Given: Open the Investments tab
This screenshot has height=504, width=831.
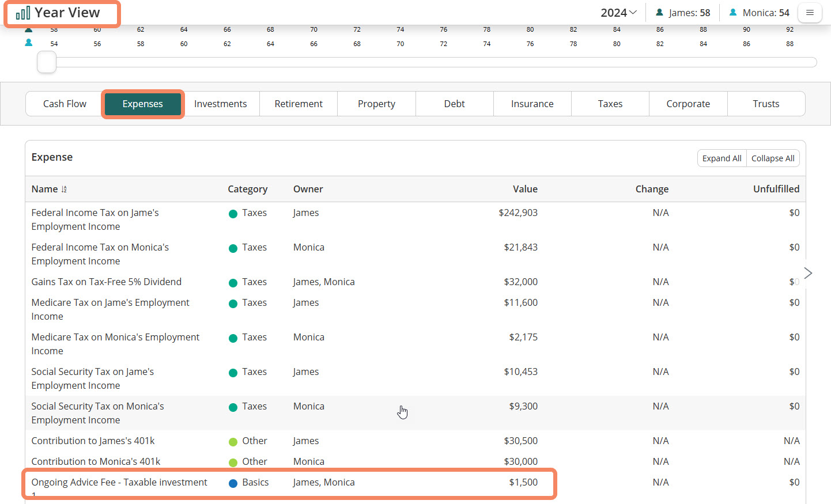Looking at the screenshot, I should (220, 104).
